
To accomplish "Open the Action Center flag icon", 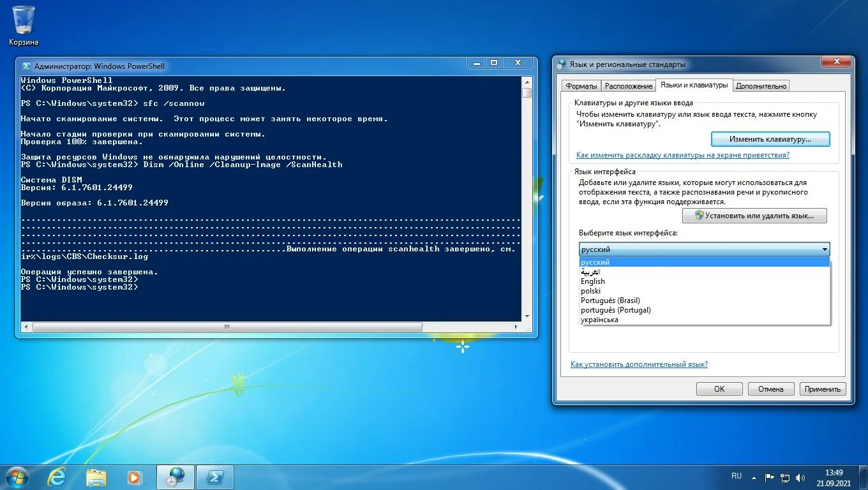I will point(770,477).
